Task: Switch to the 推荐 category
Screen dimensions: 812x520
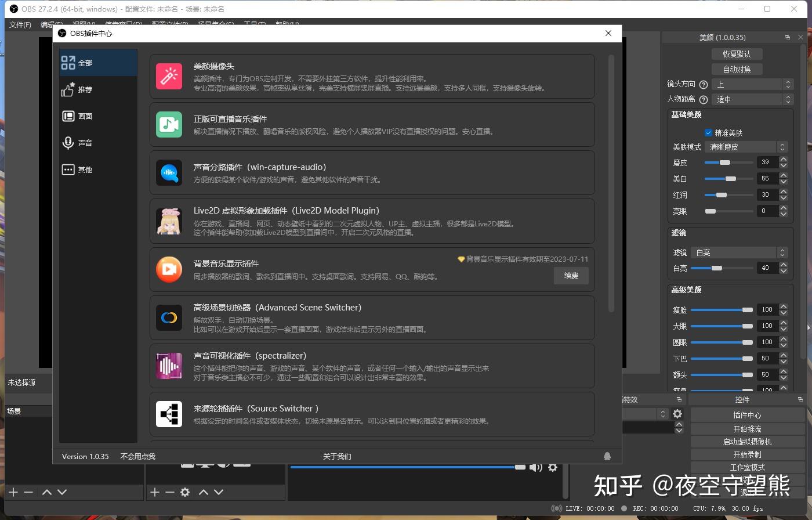Action: [x=98, y=89]
